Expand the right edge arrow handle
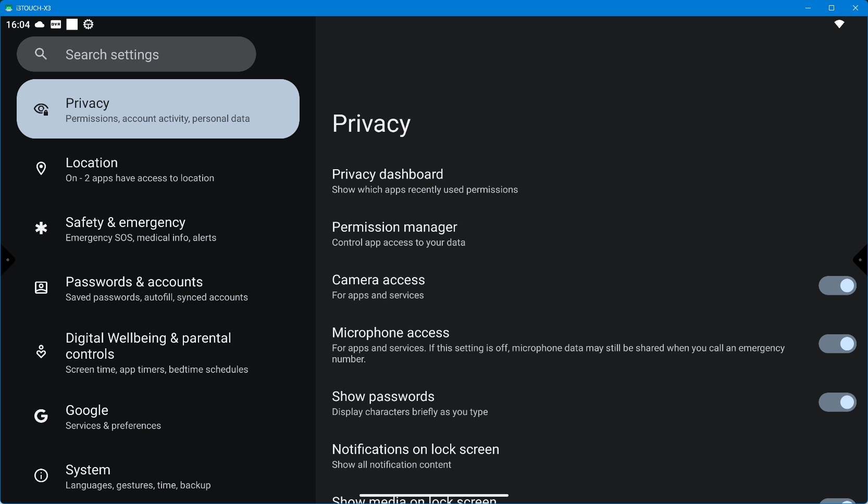868x504 pixels. tap(861, 260)
